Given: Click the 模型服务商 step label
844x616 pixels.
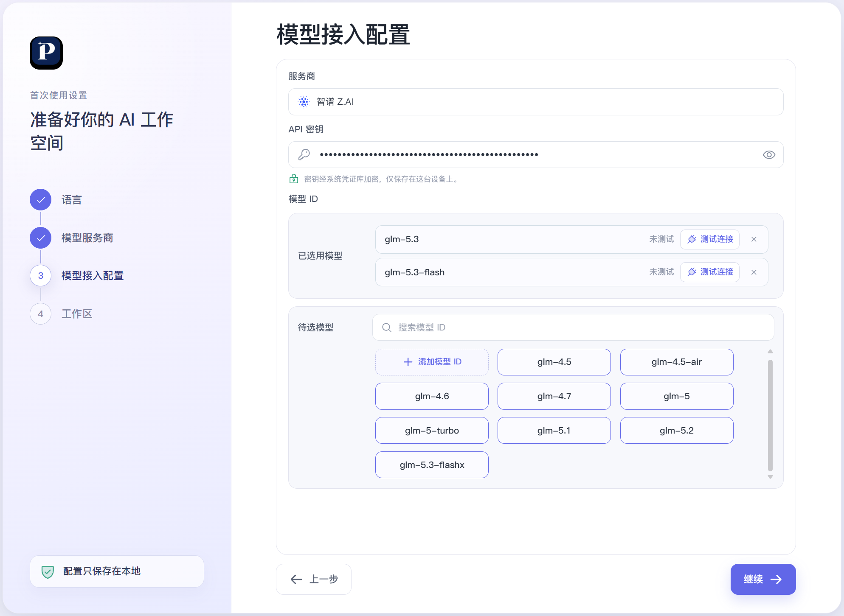Looking at the screenshot, I should (87, 238).
